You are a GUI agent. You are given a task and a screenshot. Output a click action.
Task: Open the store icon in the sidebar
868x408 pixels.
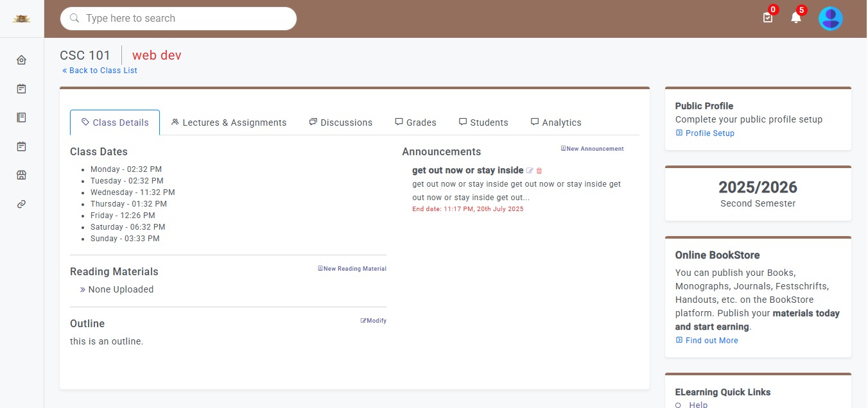point(21,175)
